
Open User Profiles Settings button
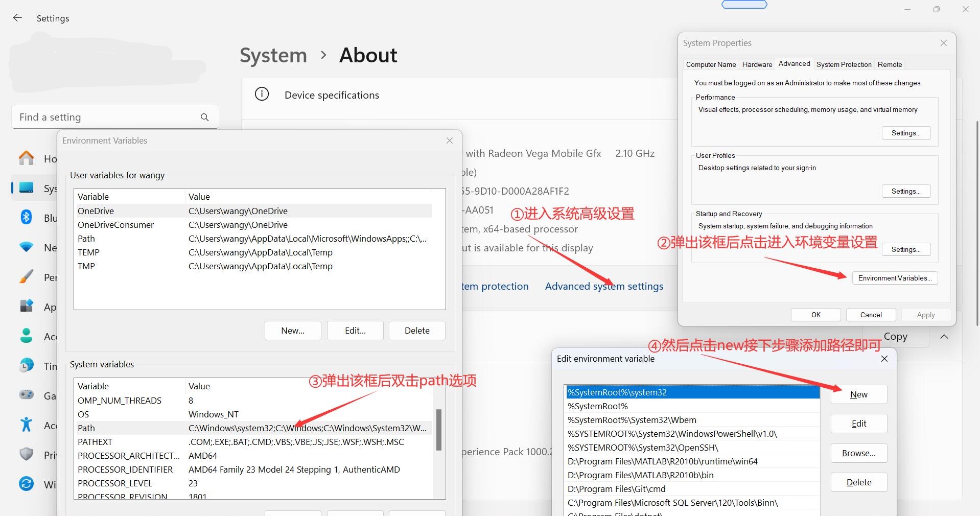click(906, 191)
